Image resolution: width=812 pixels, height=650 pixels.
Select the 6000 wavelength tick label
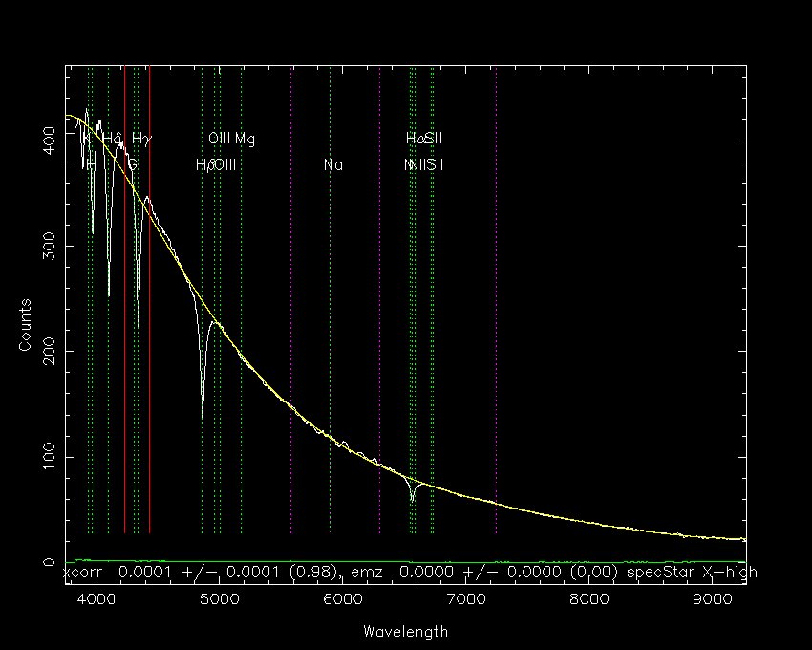(x=342, y=599)
